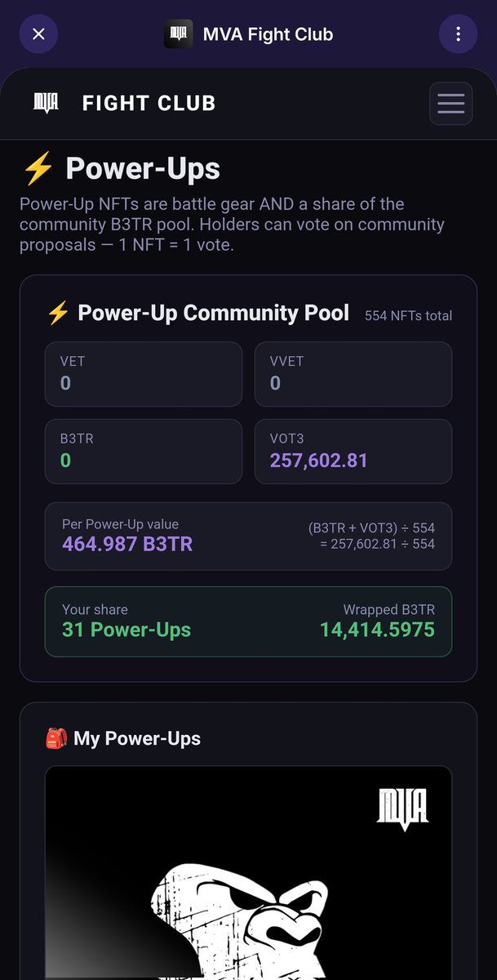
Task: Click the Wrapped B3TR amount 14,414.5975
Action: [377, 630]
